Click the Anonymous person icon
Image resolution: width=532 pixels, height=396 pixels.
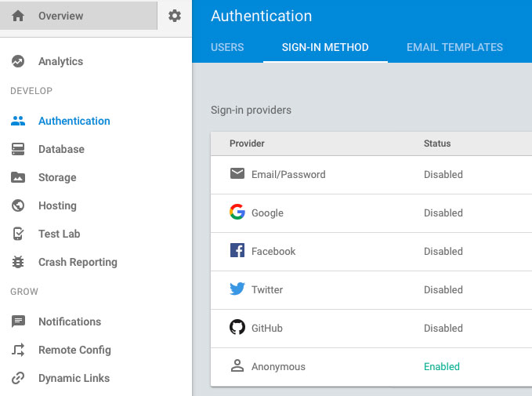[x=237, y=365]
